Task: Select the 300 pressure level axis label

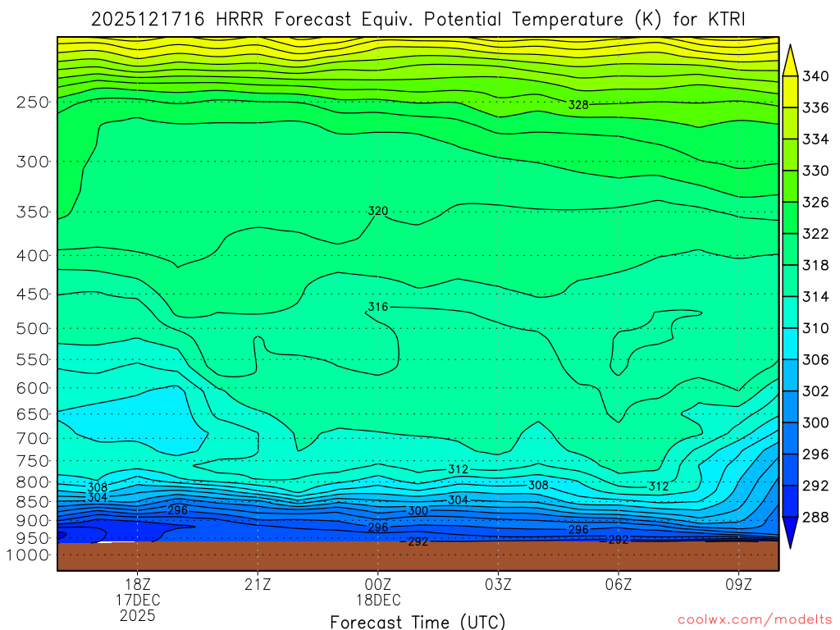Action: [33, 162]
